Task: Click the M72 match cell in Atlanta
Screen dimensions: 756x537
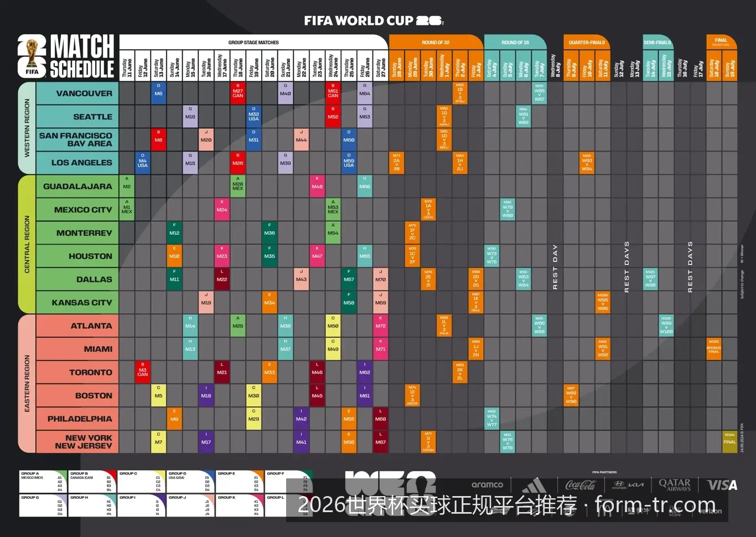Action: click(x=380, y=326)
